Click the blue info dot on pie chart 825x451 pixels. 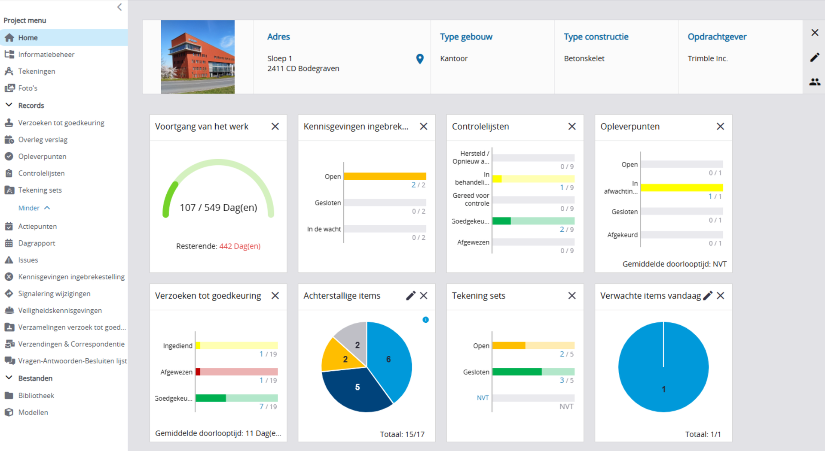point(425,320)
